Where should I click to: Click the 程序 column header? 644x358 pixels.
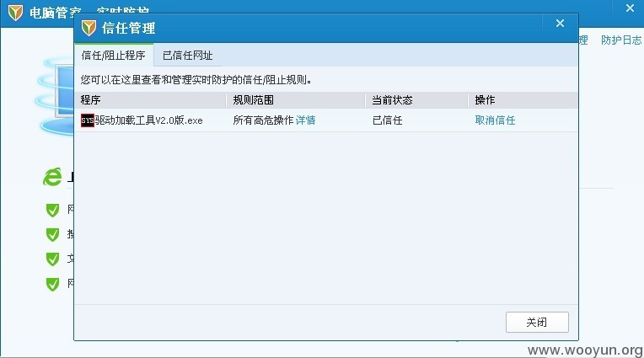pos(90,100)
